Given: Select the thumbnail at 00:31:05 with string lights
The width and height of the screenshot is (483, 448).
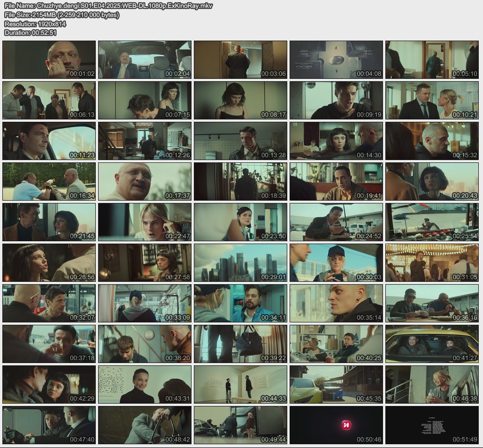Looking at the screenshot, I should tap(432, 262).
